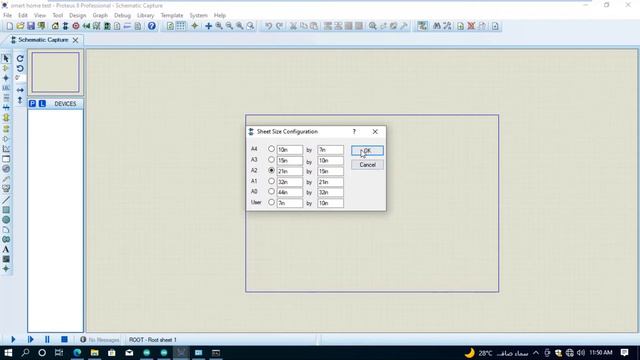Click OK in Sheet Size Configuration

[x=367, y=151]
